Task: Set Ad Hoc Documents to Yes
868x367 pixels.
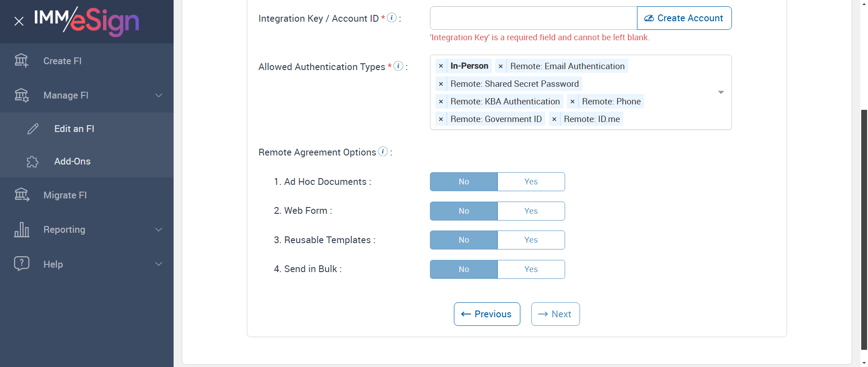Action: (x=531, y=182)
